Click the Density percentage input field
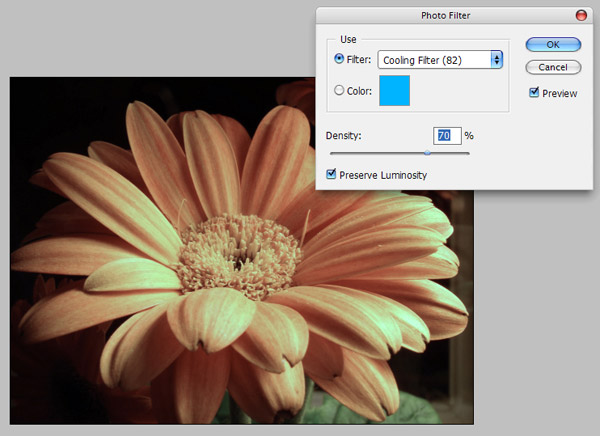 [x=447, y=135]
